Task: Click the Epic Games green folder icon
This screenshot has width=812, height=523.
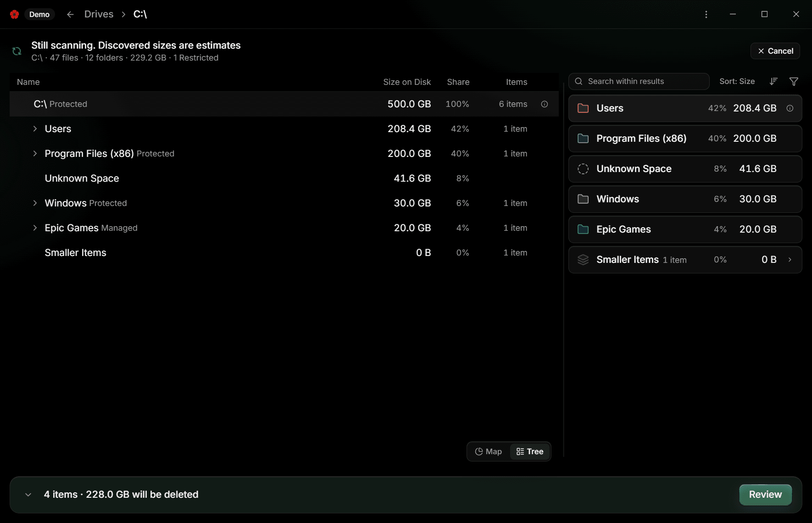Action: coord(583,229)
